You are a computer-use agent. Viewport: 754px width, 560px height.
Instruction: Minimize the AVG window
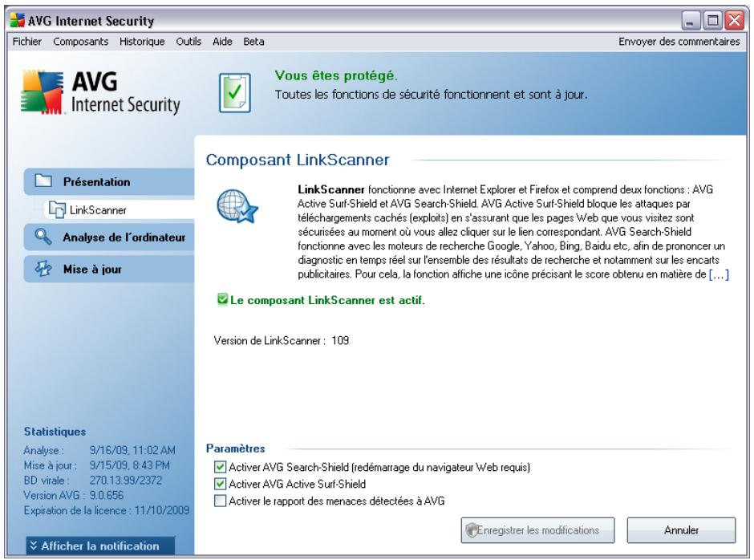coord(690,20)
